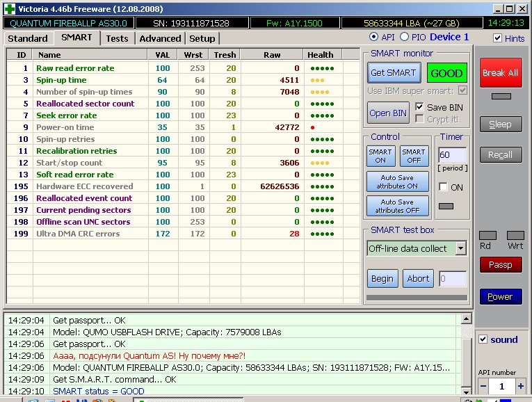This screenshot has width=532, height=402.
Task: Select the API radio button
Action: 373,37
